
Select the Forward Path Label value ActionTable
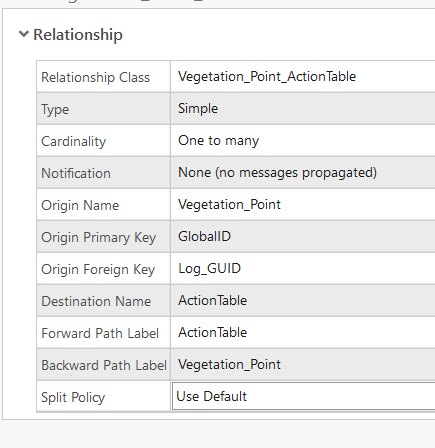[212, 333]
